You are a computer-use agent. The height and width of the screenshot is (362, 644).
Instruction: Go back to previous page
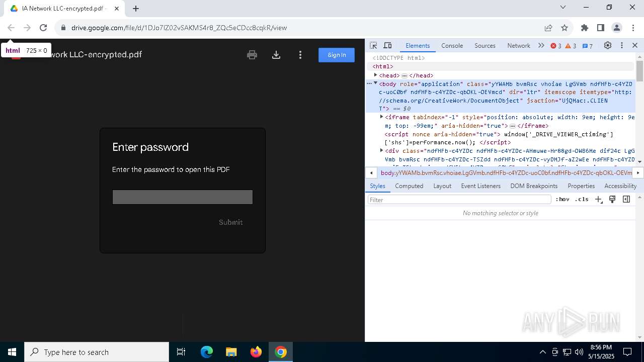pyautogui.click(x=11, y=28)
